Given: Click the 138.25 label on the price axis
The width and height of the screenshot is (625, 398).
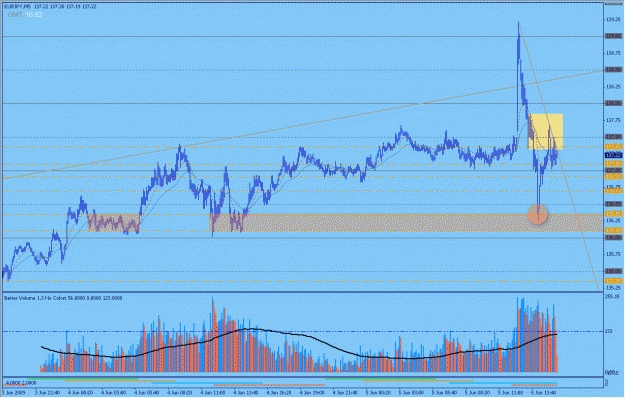Looking at the screenshot, I should coord(613,86).
